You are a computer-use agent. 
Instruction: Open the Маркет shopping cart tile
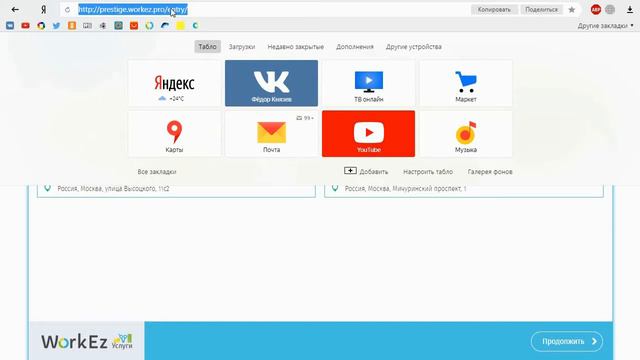(466, 83)
